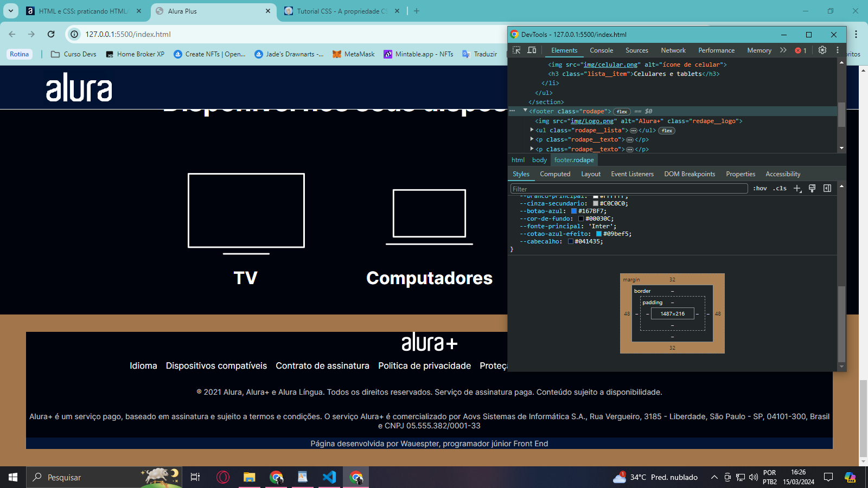Expand the ul rodape__lista node
Viewport: 868px width, 488px height.
(532, 130)
